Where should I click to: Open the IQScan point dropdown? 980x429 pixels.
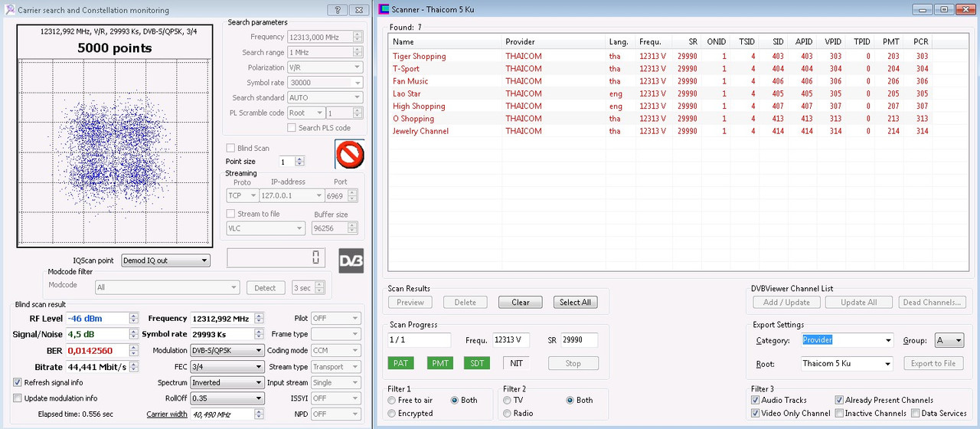click(165, 260)
